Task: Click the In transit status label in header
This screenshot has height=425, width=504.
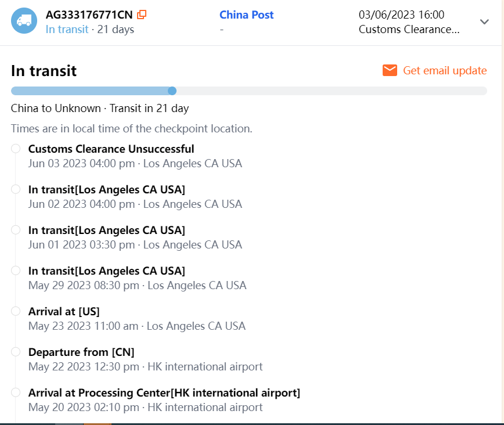Action: point(67,29)
